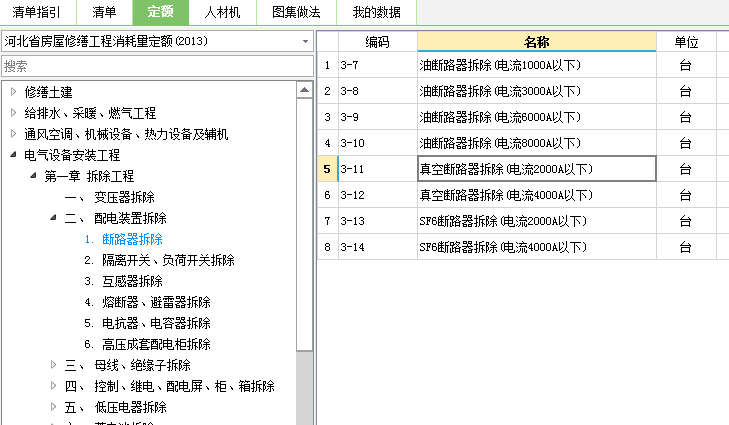
Task: Switch to the 清单指引 tab
Action: (x=37, y=12)
